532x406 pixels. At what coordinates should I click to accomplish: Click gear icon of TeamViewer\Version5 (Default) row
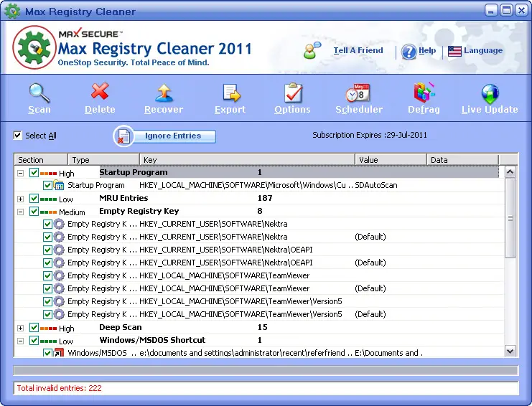pos(59,314)
